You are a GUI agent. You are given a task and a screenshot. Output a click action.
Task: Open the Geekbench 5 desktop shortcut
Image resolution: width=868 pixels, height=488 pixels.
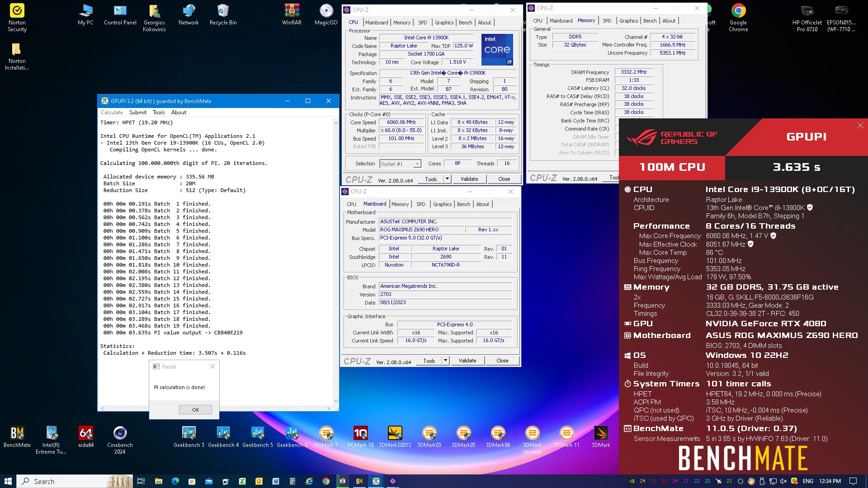click(x=258, y=437)
